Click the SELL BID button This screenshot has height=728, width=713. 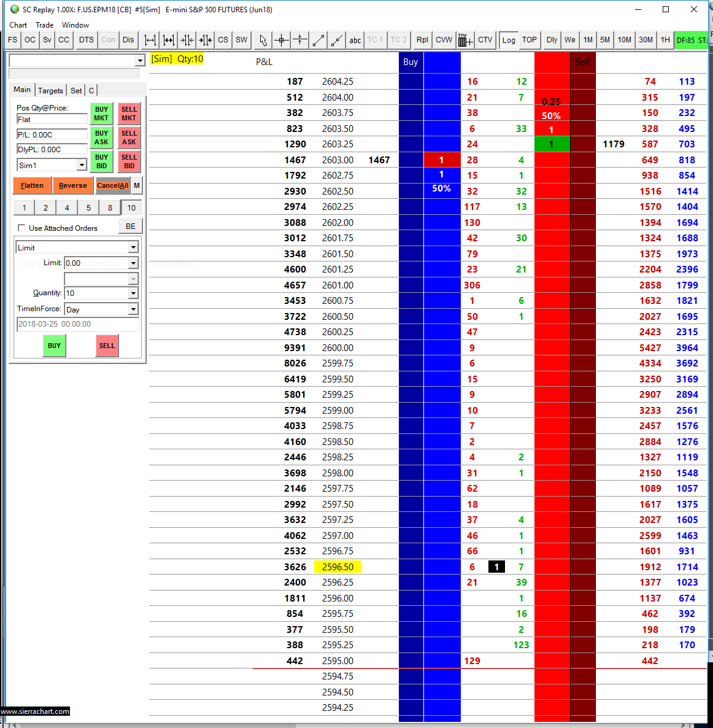(x=129, y=161)
